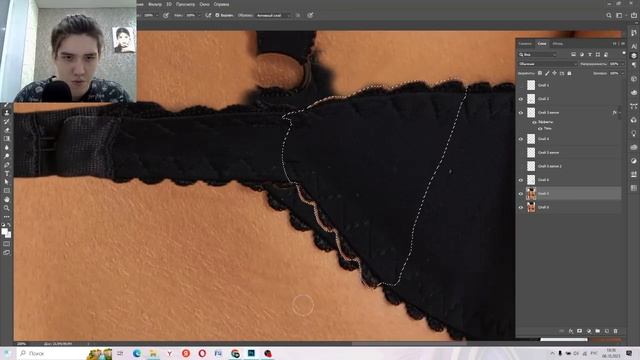The height and width of the screenshot is (360, 640).
Task: Open the 3D menu
Action: pos(169,4)
